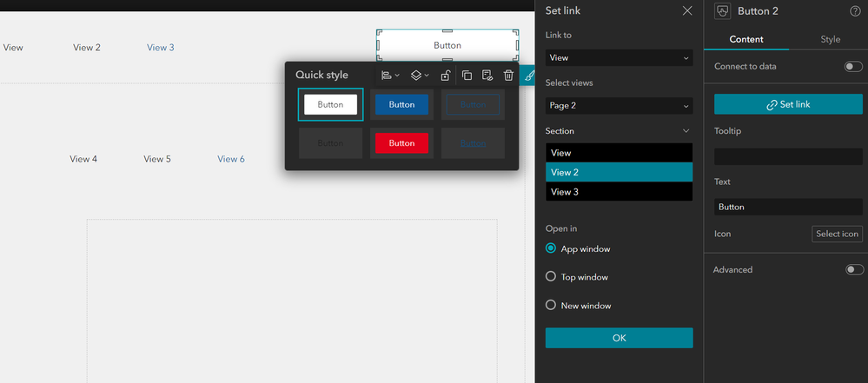Delete the button with the trash icon
The image size is (868, 383).
click(508, 76)
